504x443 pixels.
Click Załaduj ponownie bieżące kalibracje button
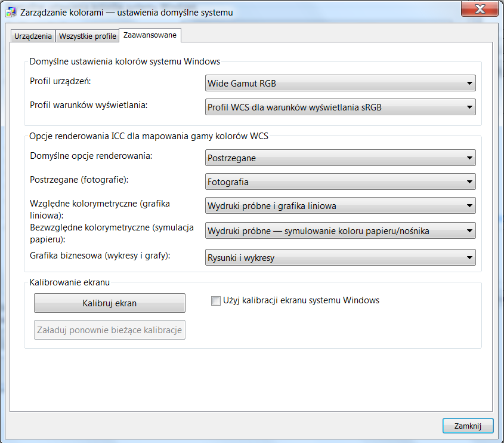coord(110,330)
